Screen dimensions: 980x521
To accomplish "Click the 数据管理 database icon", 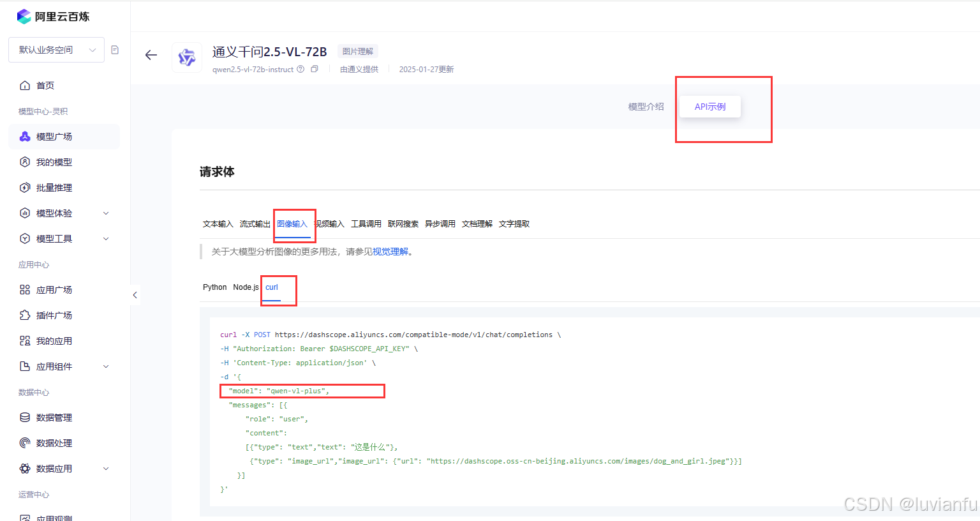I will [25, 418].
